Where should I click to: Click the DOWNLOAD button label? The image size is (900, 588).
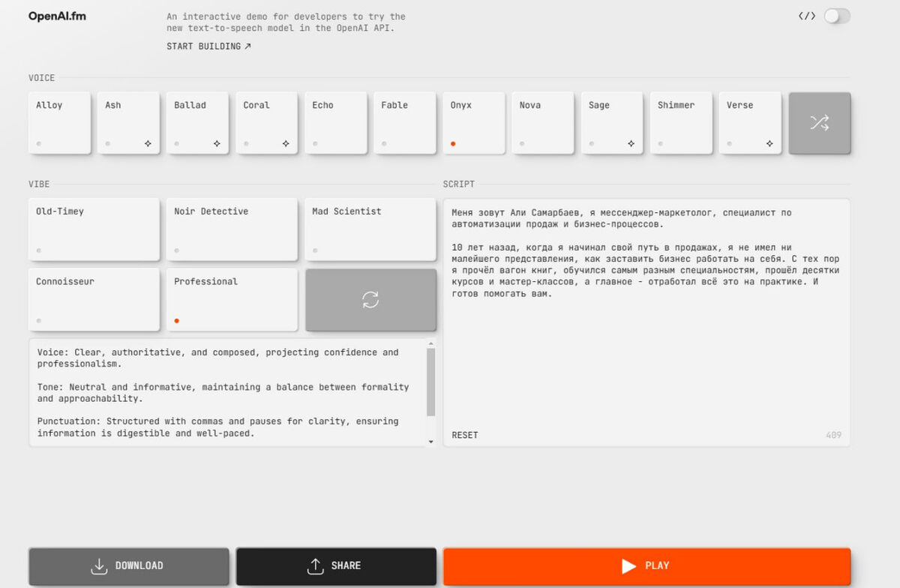tap(139, 565)
